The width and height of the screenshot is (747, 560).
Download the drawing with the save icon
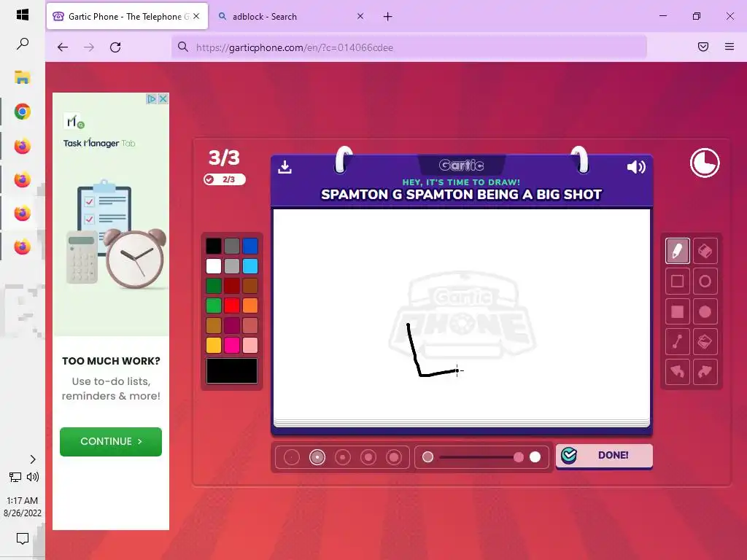coord(285,167)
